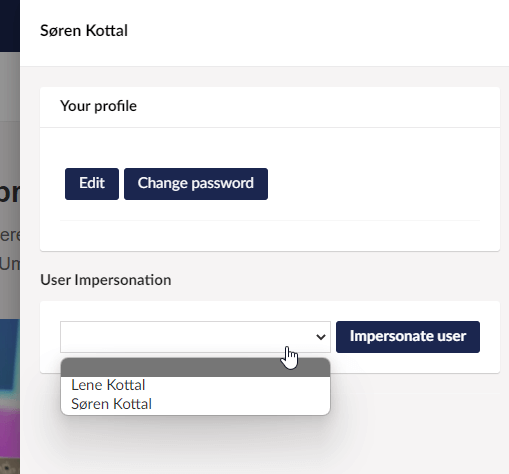Click the partially hidden bold heading at the left edge
Image resolution: width=509 pixels, height=474 pixels.
(x=10, y=193)
